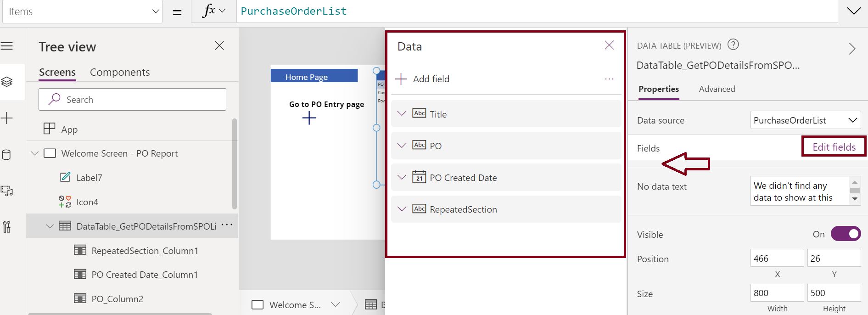Viewport: 868px width, 315px height.
Task: Click inside the Tree view Search box
Action: (132, 99)
